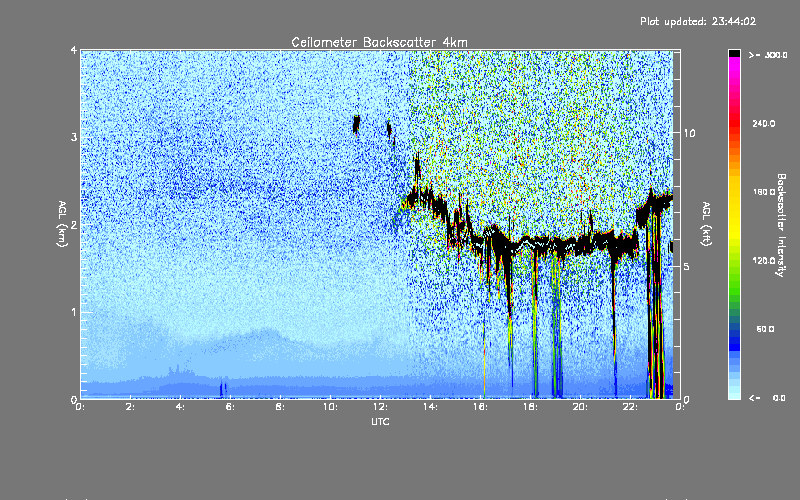
Task: Click the isolated black cloud echo near 11 UTC
Action: point(356,124)
